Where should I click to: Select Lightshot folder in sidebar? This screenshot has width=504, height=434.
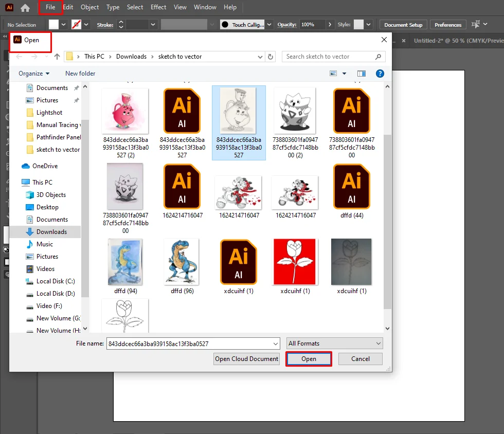coord(49,113)
